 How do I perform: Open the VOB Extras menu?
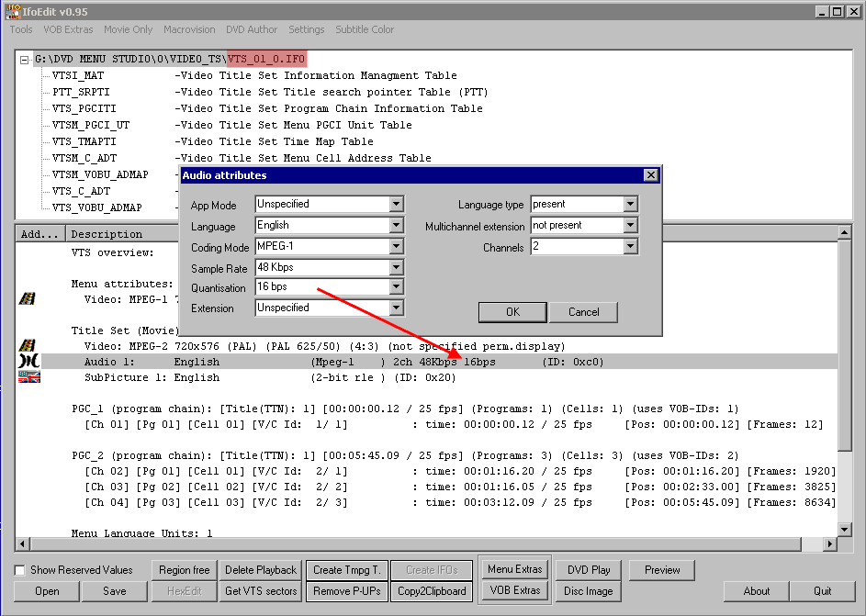[68, 29]
